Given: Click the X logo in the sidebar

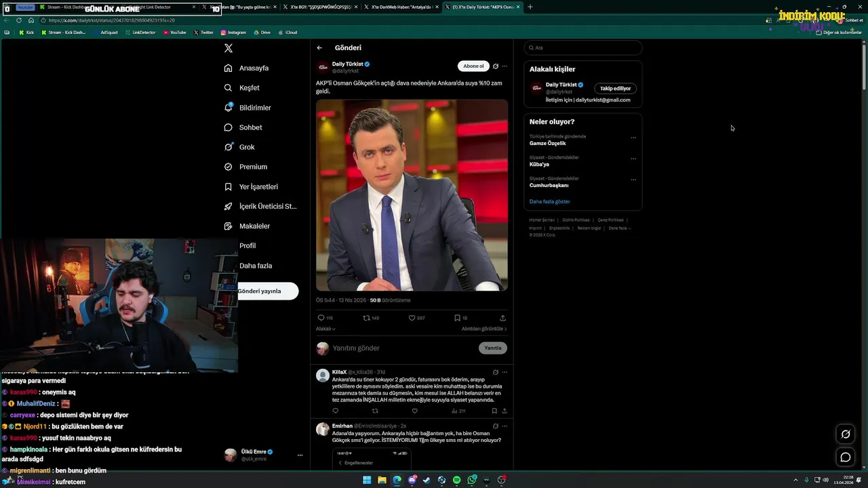Looking at the screenshot, I should click(x=229, y=48).
